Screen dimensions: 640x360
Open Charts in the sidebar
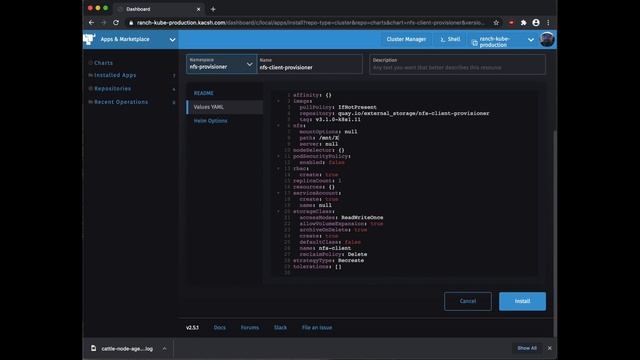[x=103, y=63]
